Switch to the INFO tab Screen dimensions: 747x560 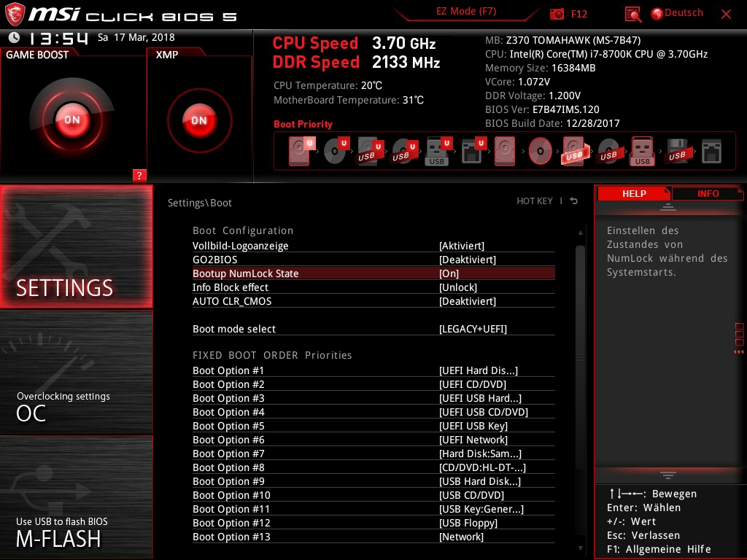pyautogui.click(x=708, y=193)
